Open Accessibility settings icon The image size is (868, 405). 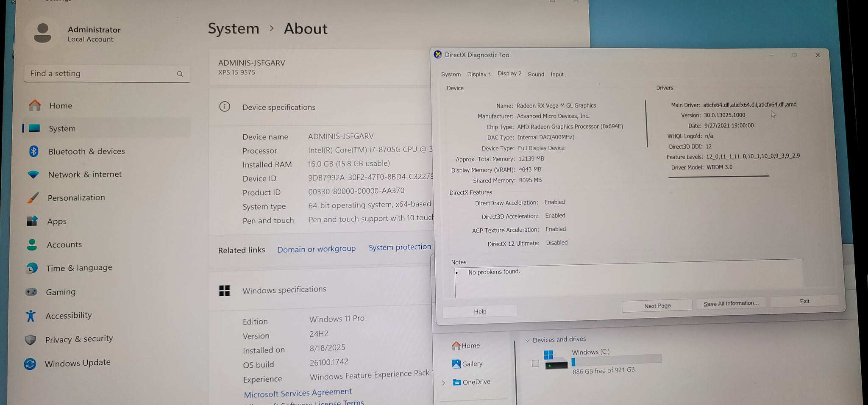pos(31,316)
